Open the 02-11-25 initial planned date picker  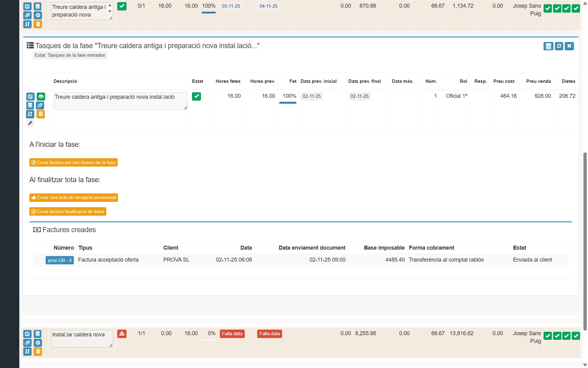[311, 96]
